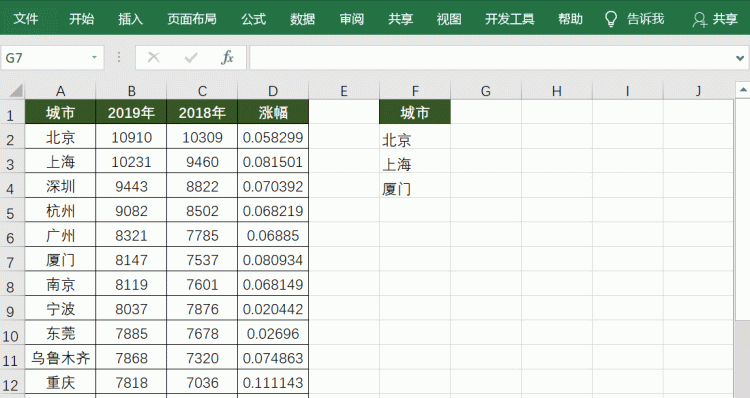Image resolution: width=750 pixels, height=398 pixels.
Task: Click the formula bar confirm checkmark icon
Action: (x=191, y=58)
